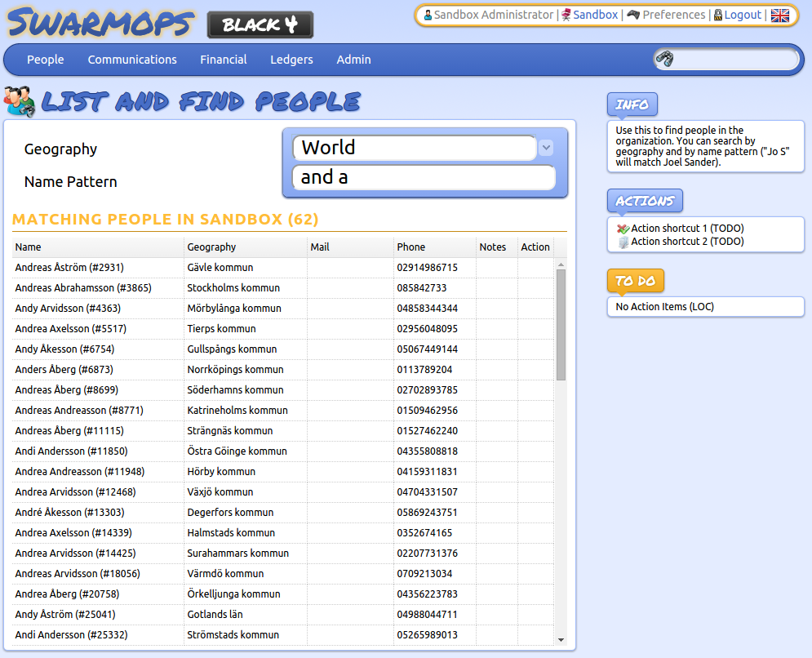Screen dimensions: 812x658
Task: Click the scrollbar up arrow
Action: [x=561, y=265]
